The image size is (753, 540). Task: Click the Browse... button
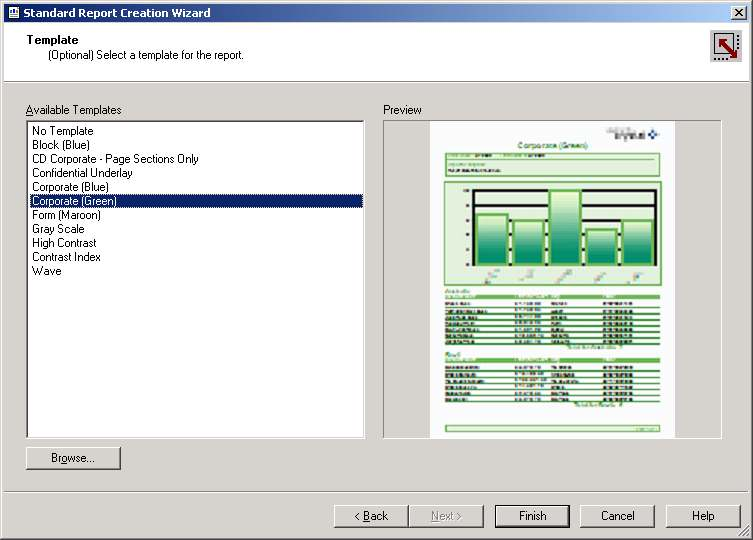pos(73,458)
